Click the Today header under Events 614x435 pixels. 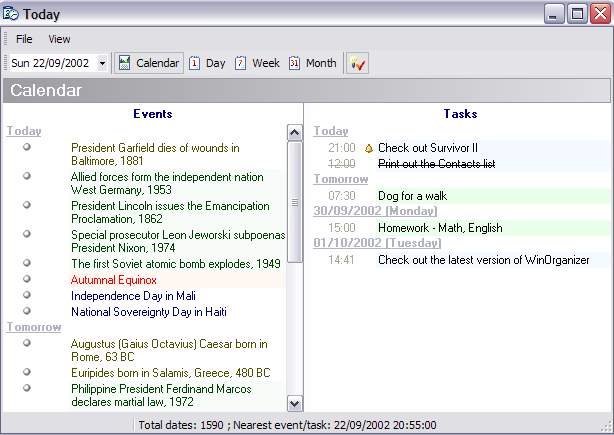coord(24,131)
